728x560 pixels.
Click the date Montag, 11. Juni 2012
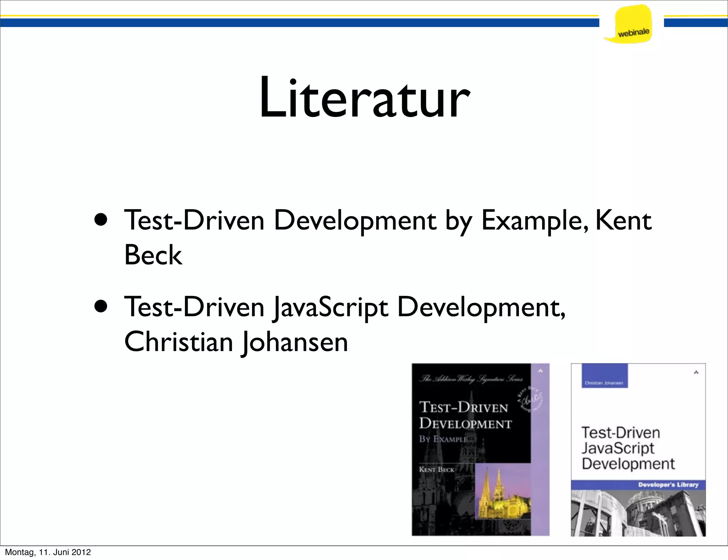(48, 552)
